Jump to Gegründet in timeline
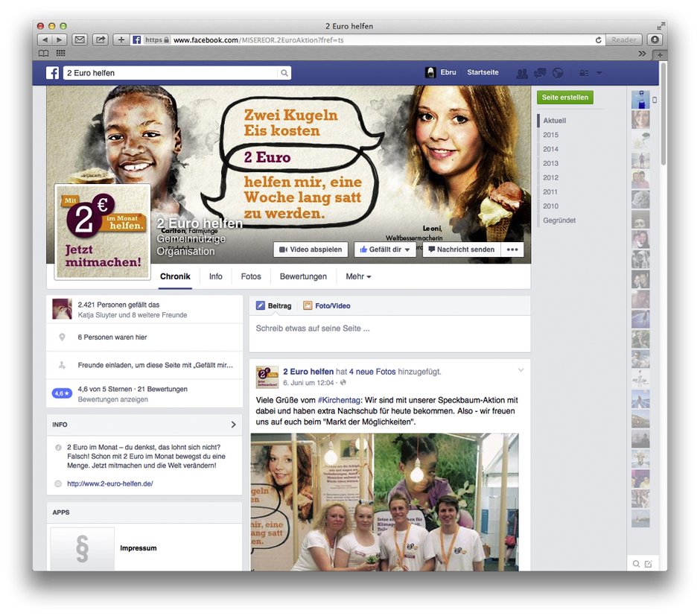Screen dimensions: 700x616 [559, 220]
